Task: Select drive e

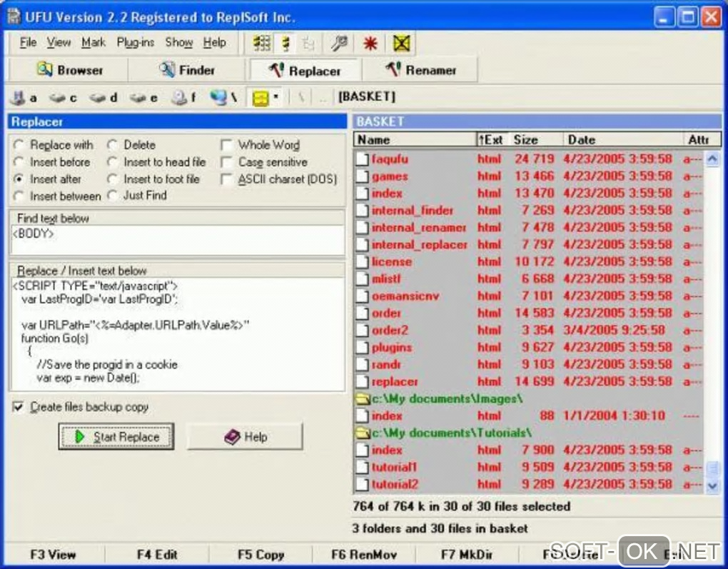Action: [x=143, y=98]
